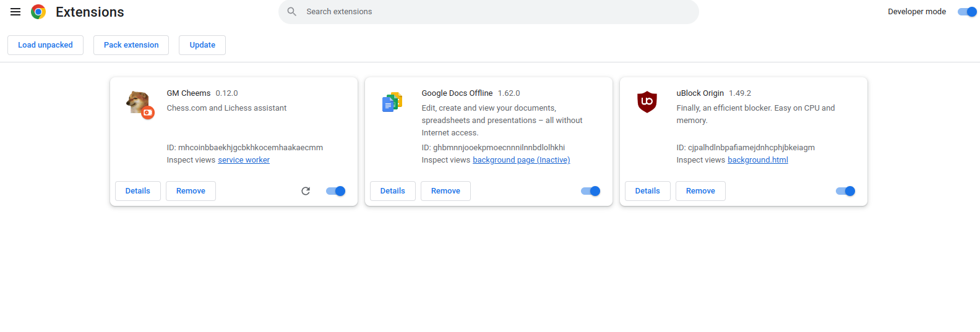Open the hamburger main menu
Image resolution: width=980 pixels, height=332 pixels.
(x=15, y=12)
